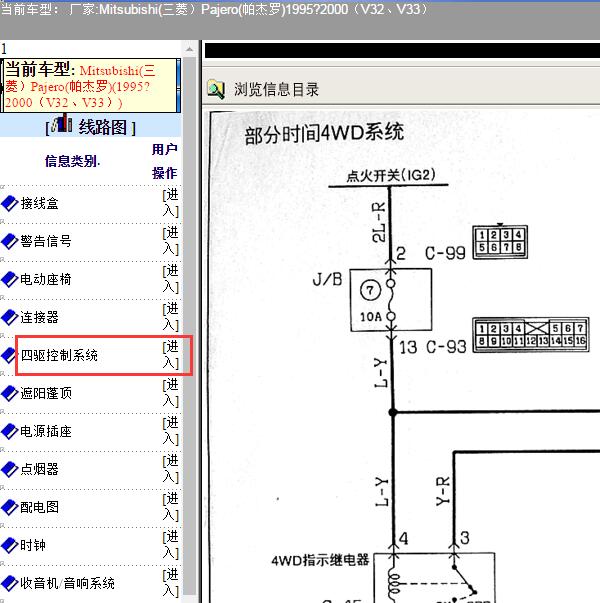Select the 电源插座 entry

pyautogui.click(x=46, y=431)
